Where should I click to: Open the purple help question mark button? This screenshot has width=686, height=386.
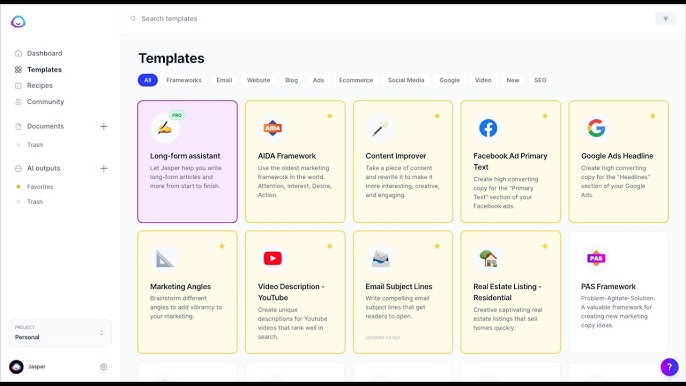669,367
